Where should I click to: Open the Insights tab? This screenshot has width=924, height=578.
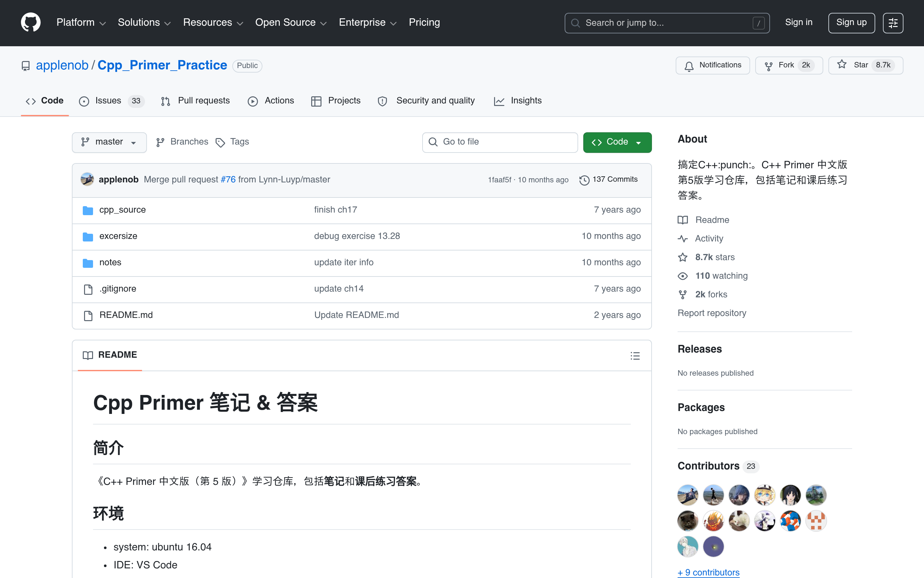(x=518, y=101)
